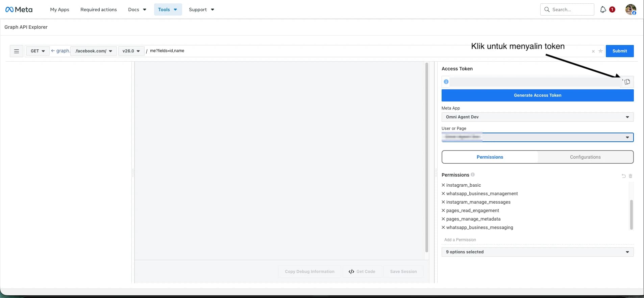Open the GET method dropdown

tap(38, 51)
